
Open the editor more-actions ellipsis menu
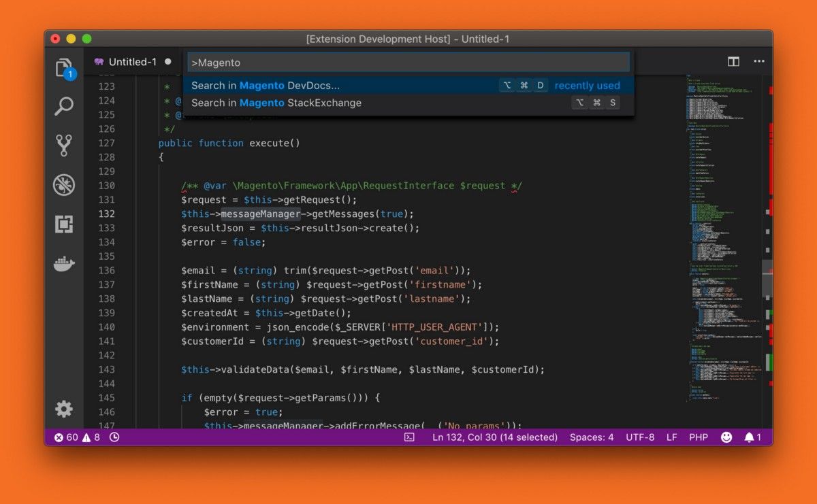pos(759,61)
